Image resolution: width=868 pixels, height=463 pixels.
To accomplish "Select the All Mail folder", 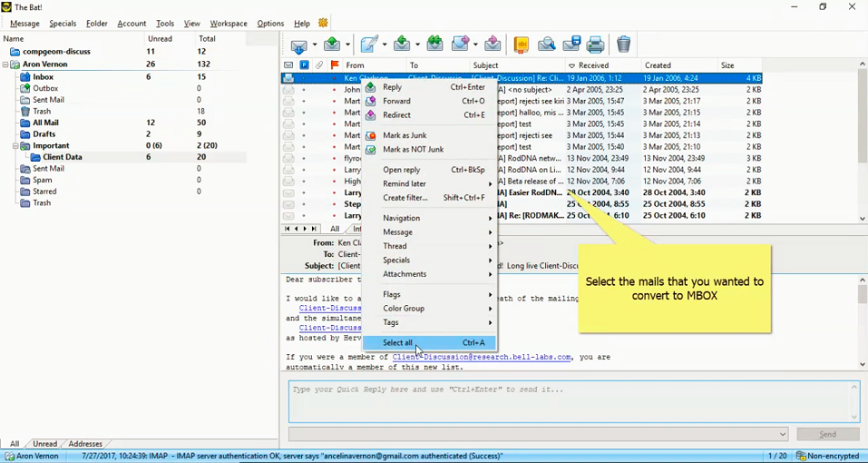I will (x=45, y=123).
